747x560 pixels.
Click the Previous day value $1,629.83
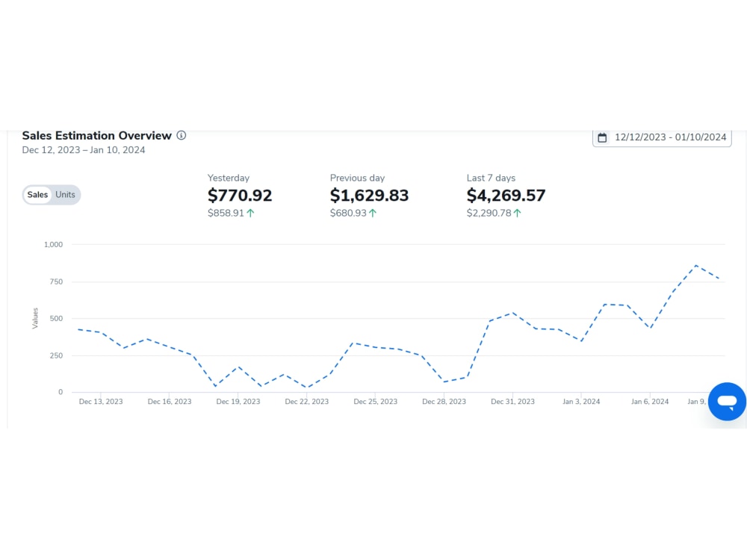tap(369, 195)
